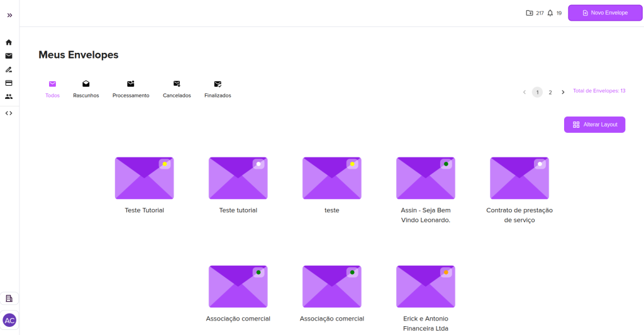Open the envelope icon in sidebar
Image resolution: width=644 pixels, height=335 pixels.
pyautogui.click(x=9, y=56)
